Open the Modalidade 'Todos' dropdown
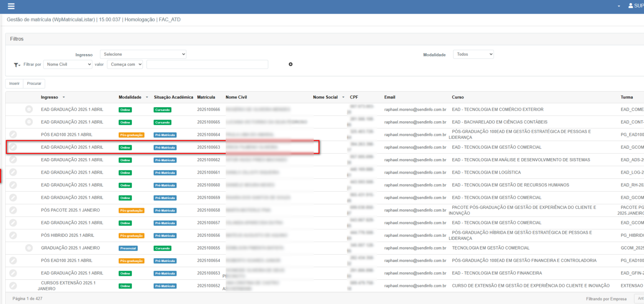This screenshot has width=644, height=304. click(x=473, y=54)
